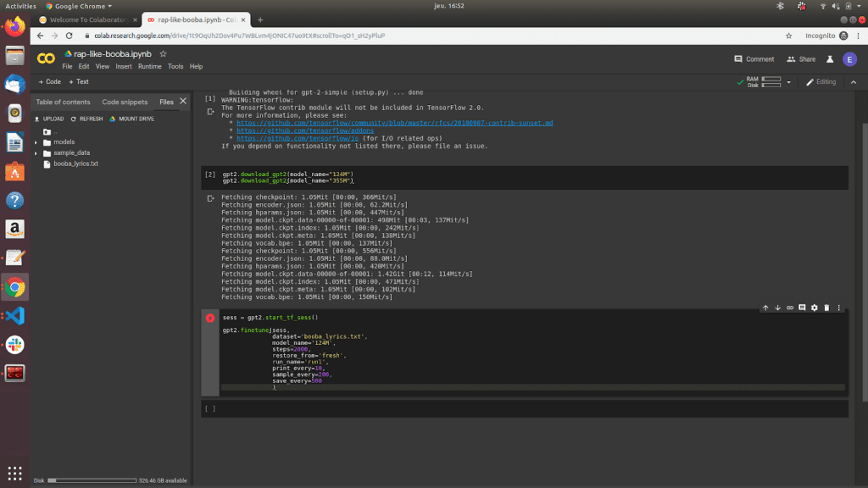Open the Editing mode dropdown
This screenshot has width=868, height=488.
821,82
